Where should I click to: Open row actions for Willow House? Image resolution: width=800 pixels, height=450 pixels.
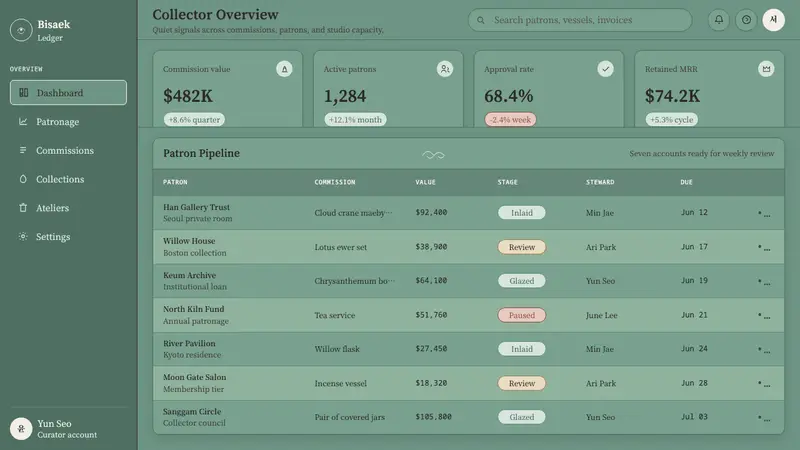click(x=764, y=247)
